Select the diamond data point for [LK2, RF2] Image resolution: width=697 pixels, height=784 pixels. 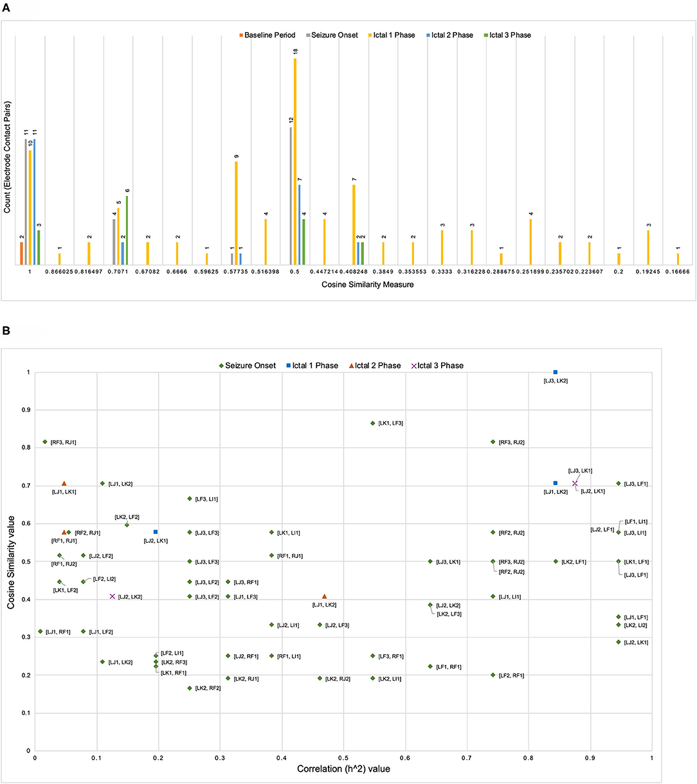click(190, 688)
